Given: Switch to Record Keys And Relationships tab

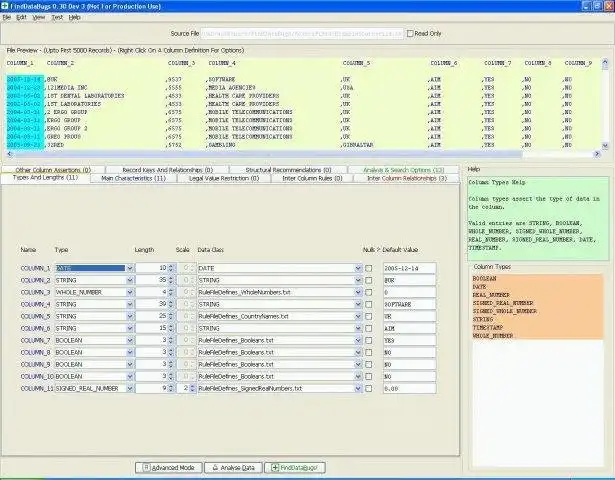Looking at the screenshot, I should (167, 170).
